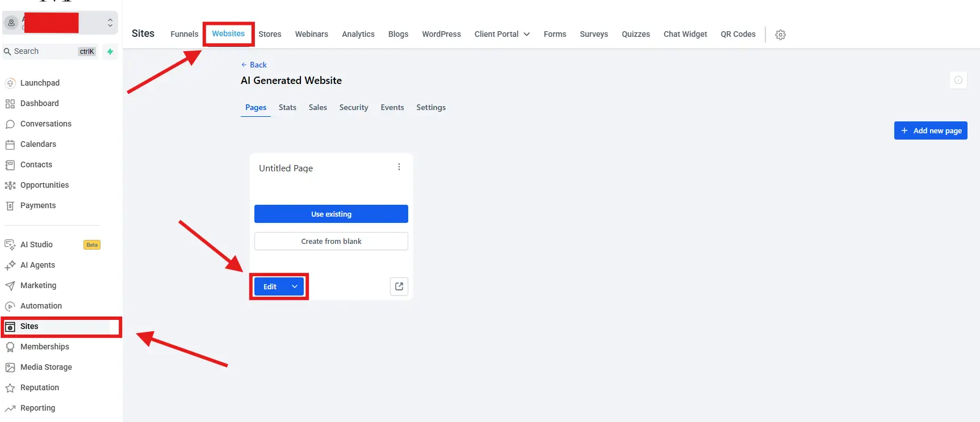The height and width of the screenshot is (422, 980).
Task: Open Media Storage image icon
Action: [x=10, y=368]
